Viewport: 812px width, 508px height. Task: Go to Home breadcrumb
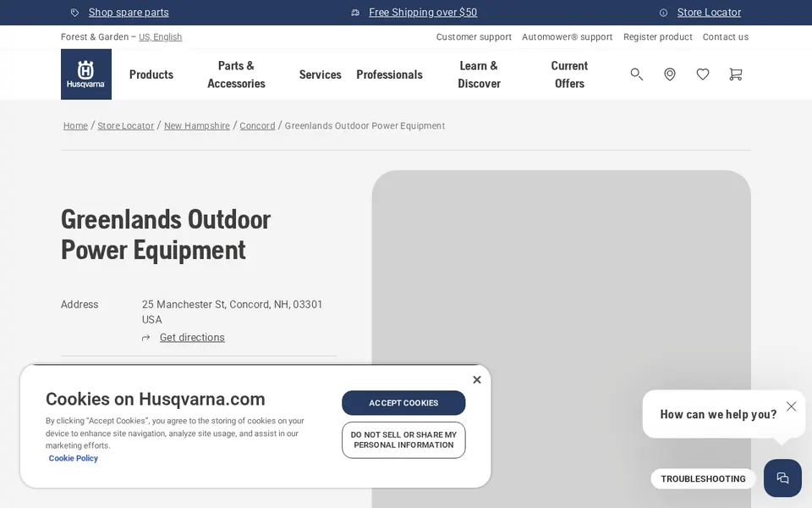point(75,126)
